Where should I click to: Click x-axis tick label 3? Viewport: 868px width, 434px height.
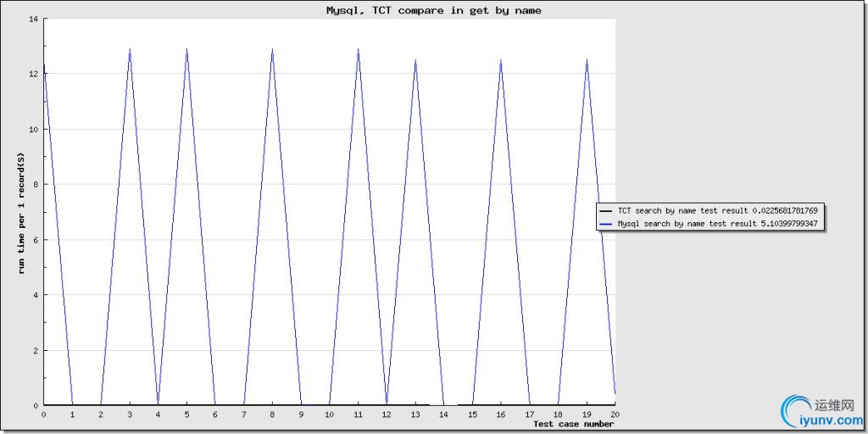point(130,414)
